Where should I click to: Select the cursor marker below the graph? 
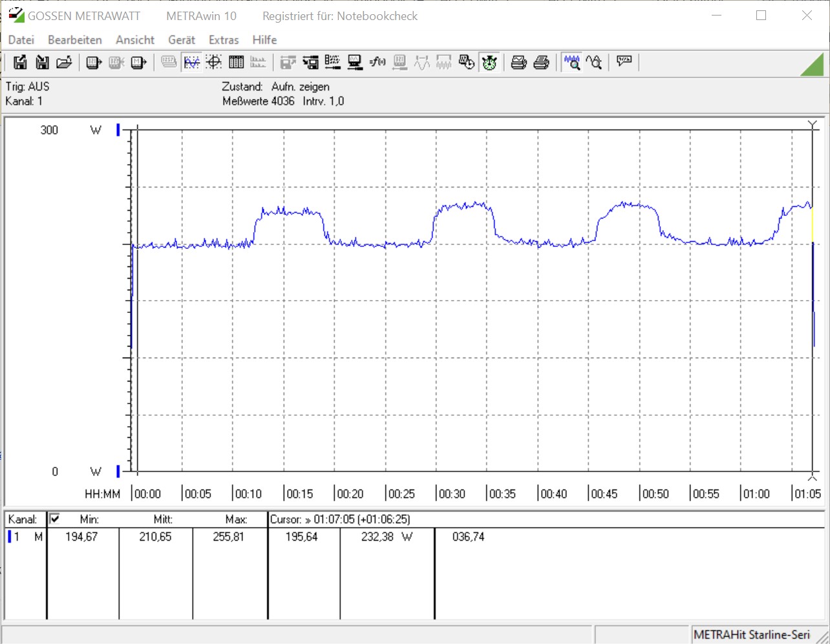(813, 477)
